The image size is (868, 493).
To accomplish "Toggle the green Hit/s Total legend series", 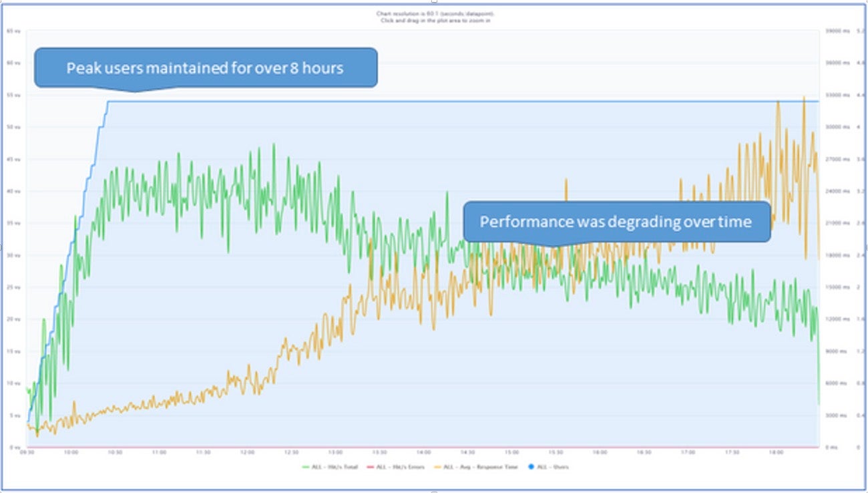I will 331,467.
